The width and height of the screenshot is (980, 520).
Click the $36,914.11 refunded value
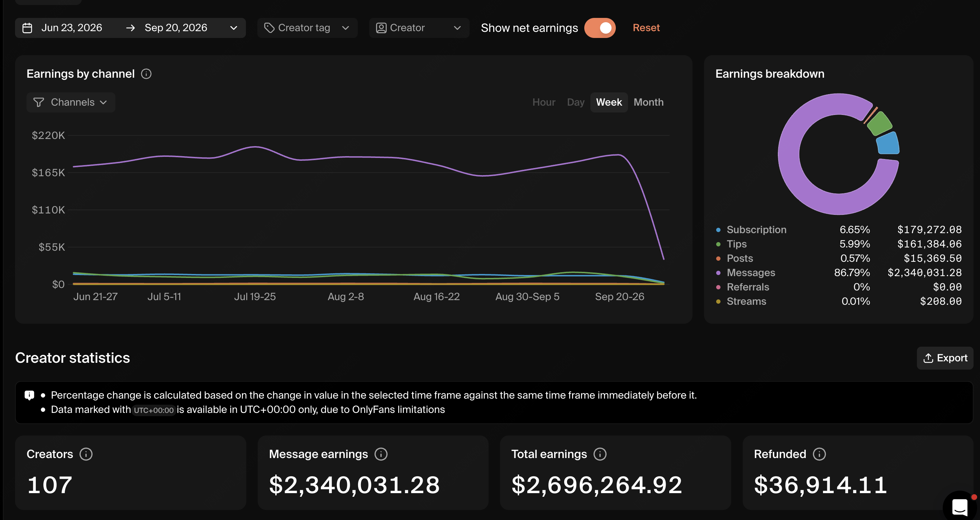[x=820, y=485]
